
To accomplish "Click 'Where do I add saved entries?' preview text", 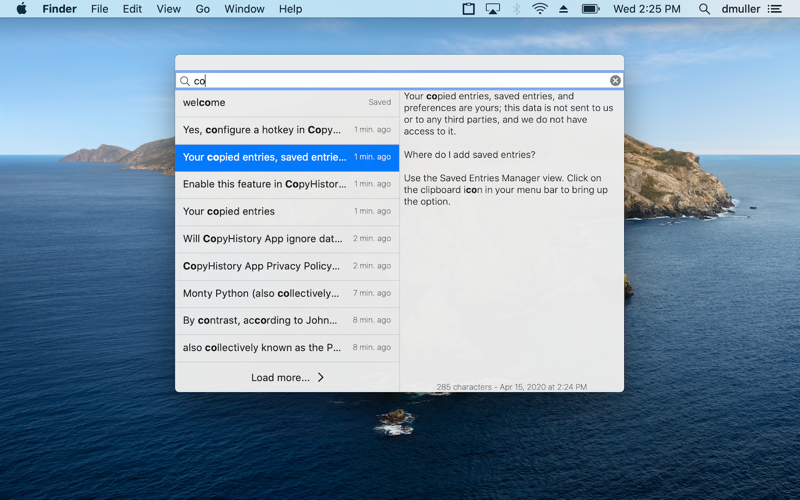I will click(469, 155).
